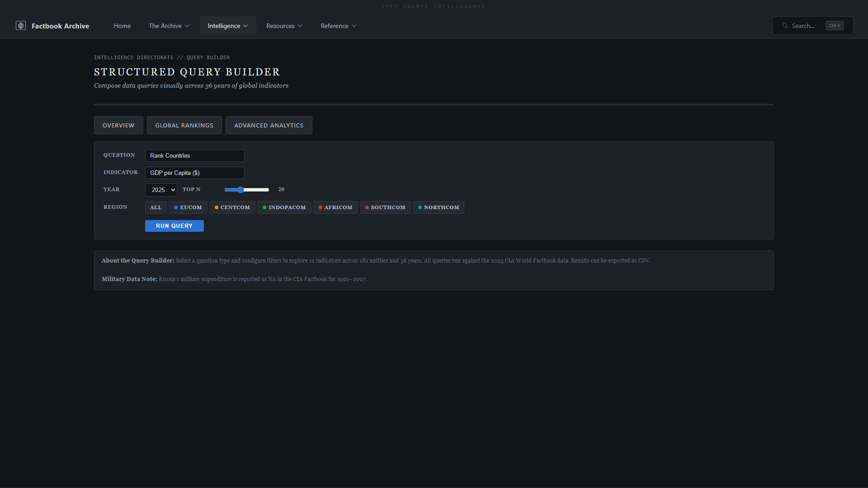868x488 pixels.
Task: Expand the Resources navigation menu
Action: point(284,26)
